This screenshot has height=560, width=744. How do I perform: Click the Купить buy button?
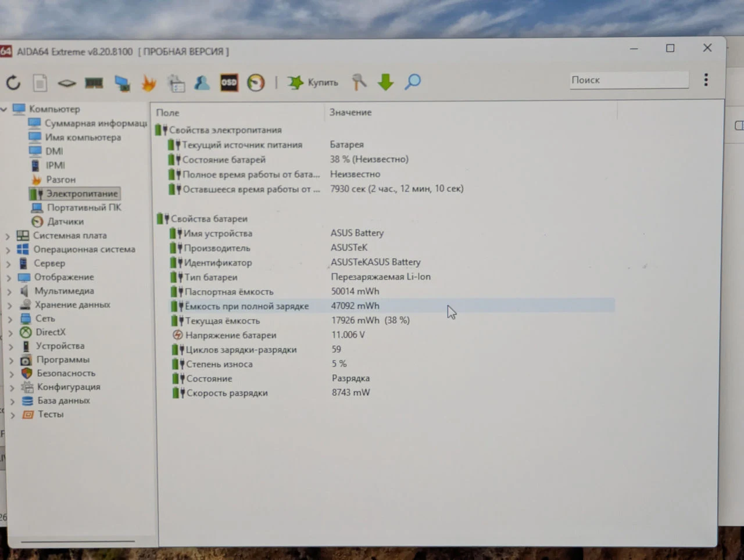313,82
